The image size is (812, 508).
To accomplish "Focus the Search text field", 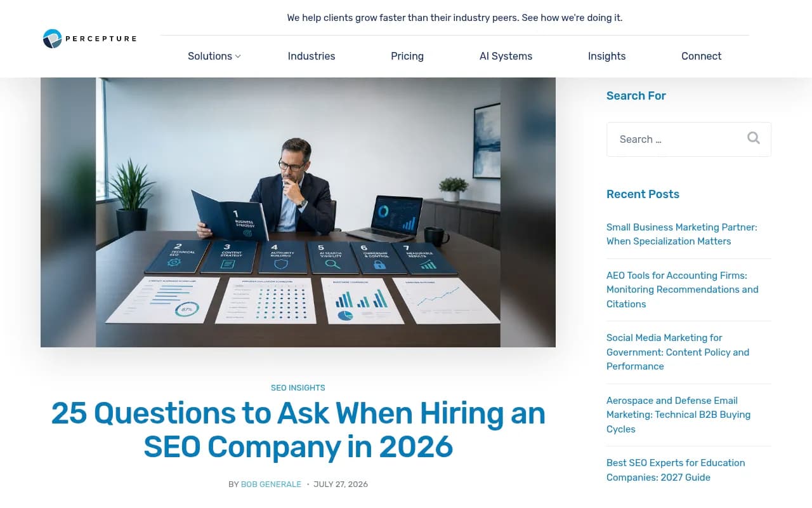I will (x=689, y=139).
